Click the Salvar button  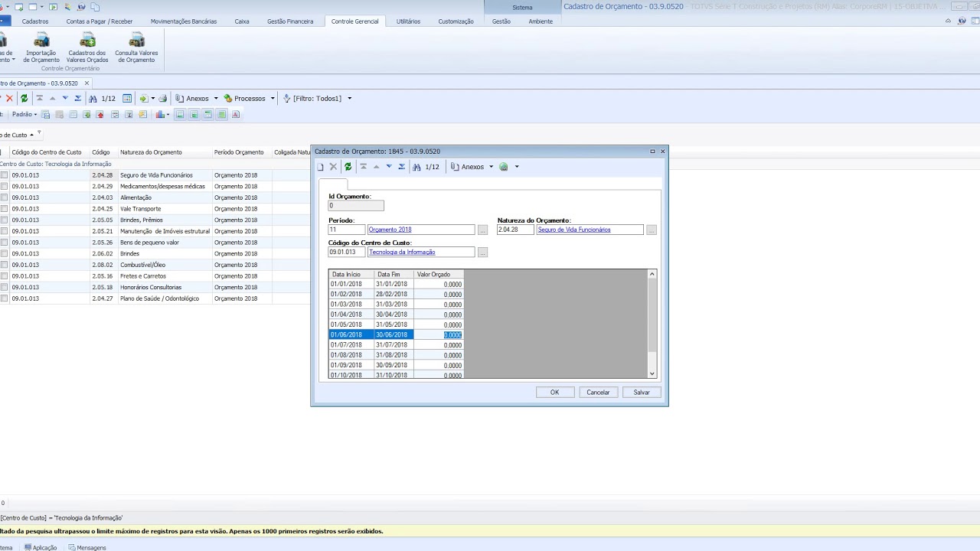pyautogui.click(x=642, y=393)
